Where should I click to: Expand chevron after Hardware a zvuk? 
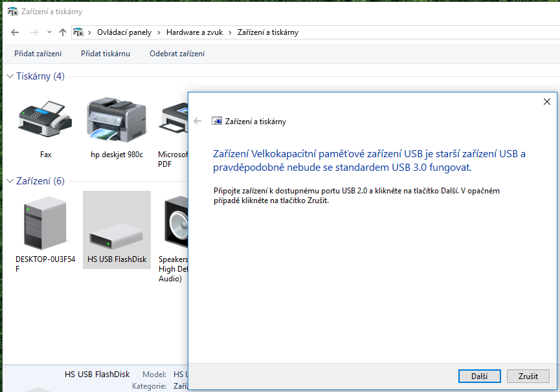pos(230,32)
